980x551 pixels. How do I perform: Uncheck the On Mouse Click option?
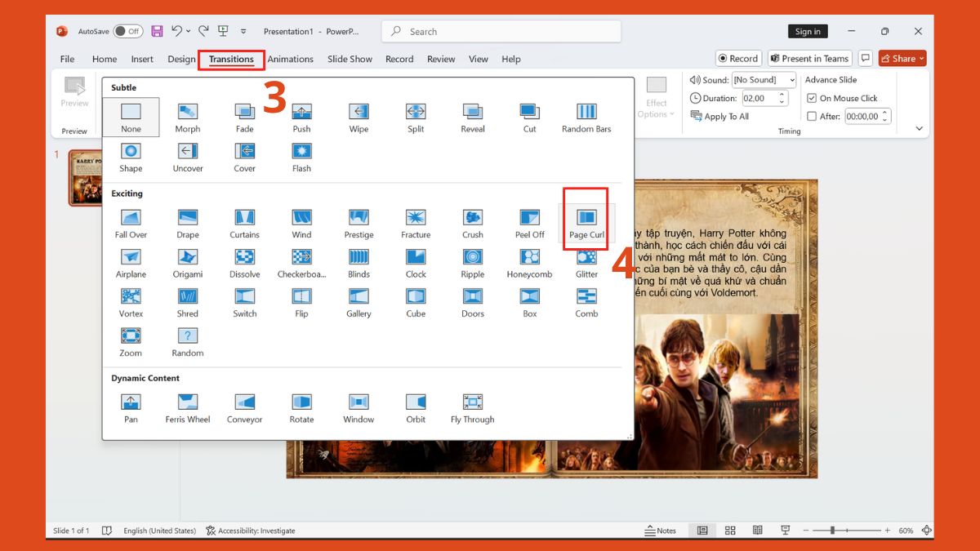point(812,97)
